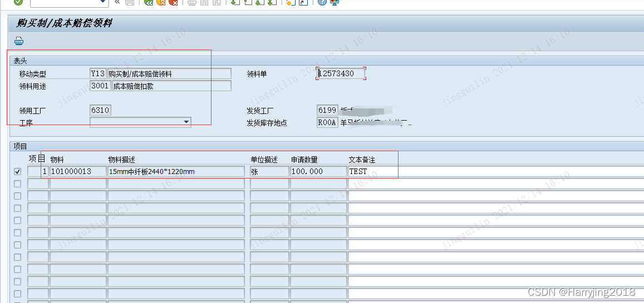Screen dimensions: 644x303
Task: Jump to last page icon
Action: tap(272, 2)
